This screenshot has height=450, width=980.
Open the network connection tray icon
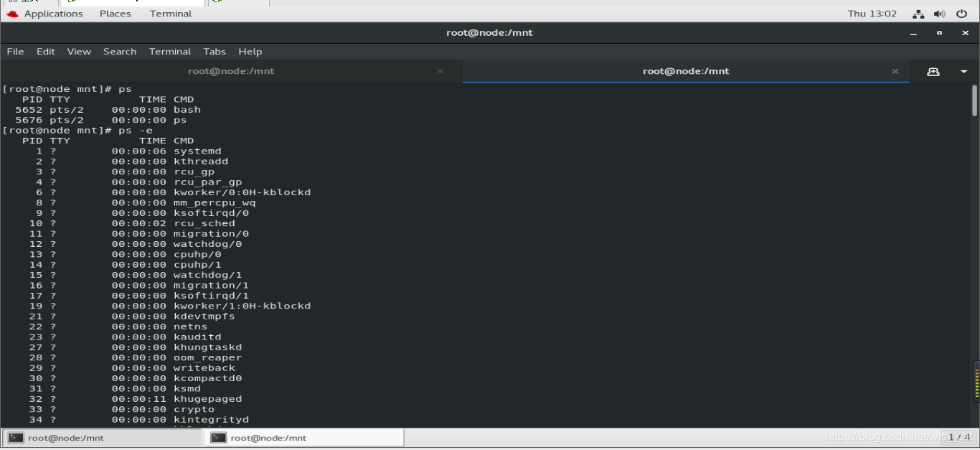(918, 14)
